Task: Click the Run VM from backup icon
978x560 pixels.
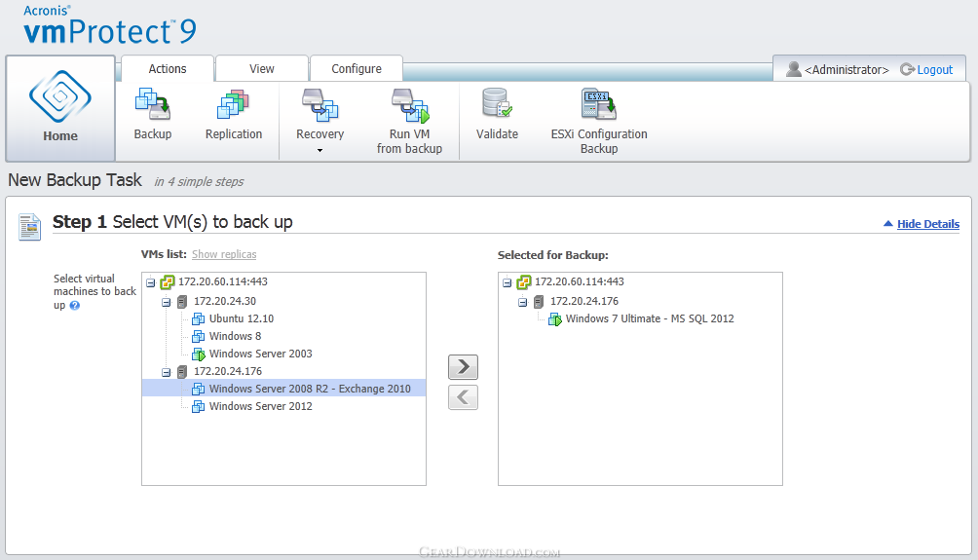Action: click(410, 105)
